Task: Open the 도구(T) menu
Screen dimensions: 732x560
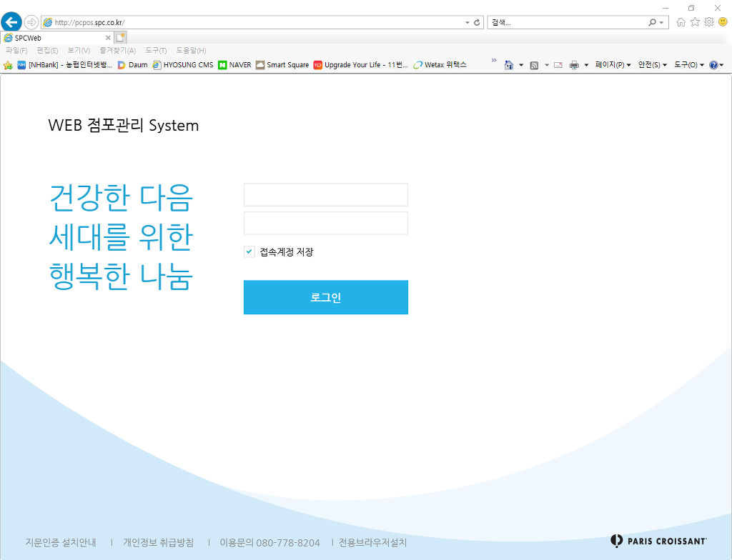Action: [x=156, y=51]
